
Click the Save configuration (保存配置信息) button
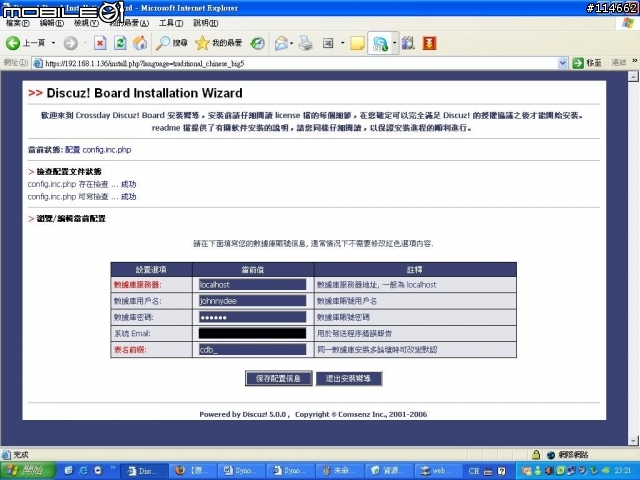tap(279, 378)
